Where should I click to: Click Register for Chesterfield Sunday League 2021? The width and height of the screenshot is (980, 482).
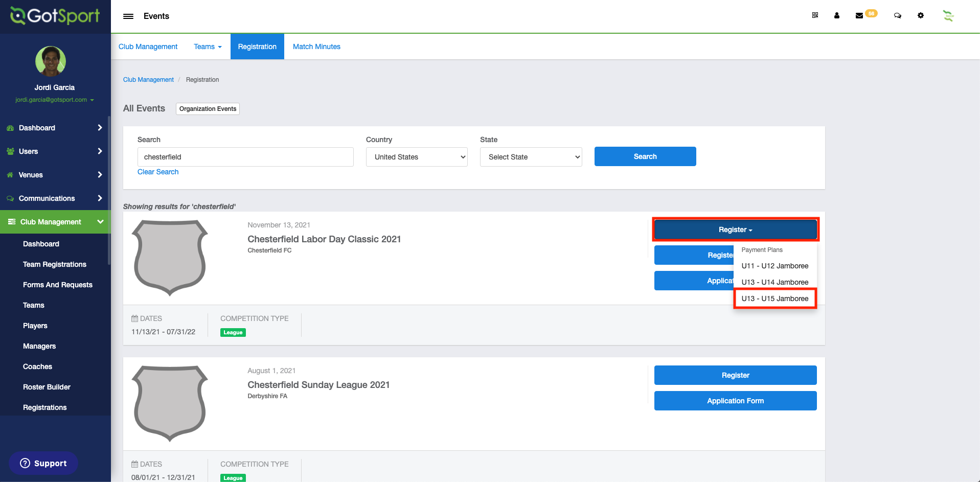coord(735,375)
